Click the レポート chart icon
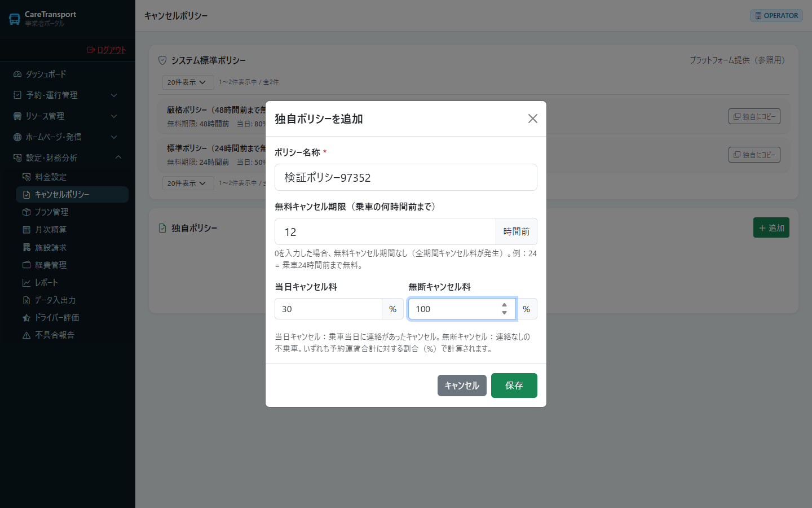Image resolution: width=812 pixels, height=508 pixels. tap(27, 282)
